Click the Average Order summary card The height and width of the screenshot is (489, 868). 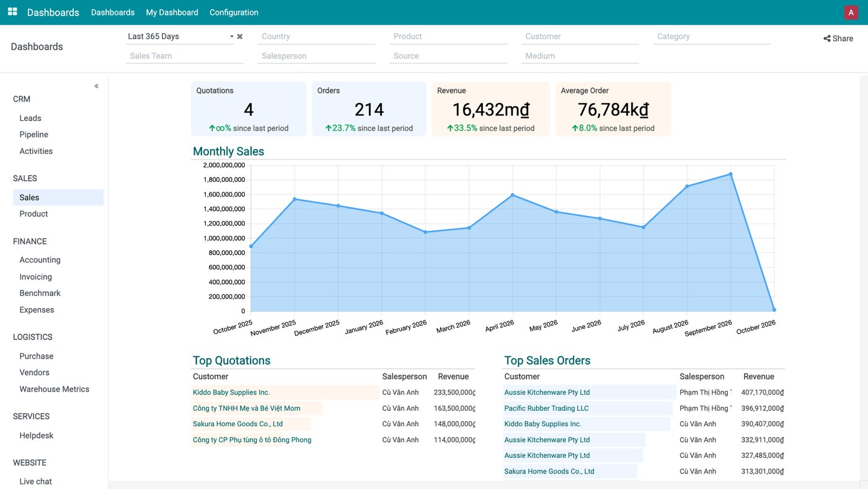coord(613,109)
